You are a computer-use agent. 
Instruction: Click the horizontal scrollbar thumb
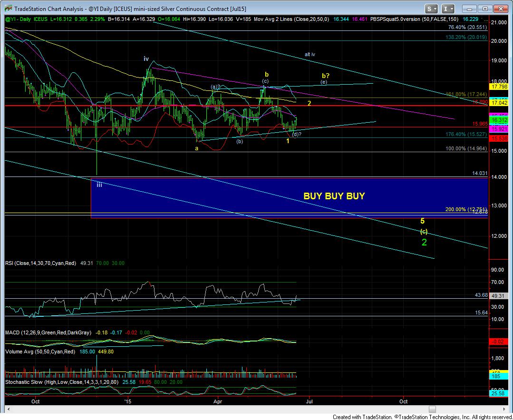click(x=433, y=409)
